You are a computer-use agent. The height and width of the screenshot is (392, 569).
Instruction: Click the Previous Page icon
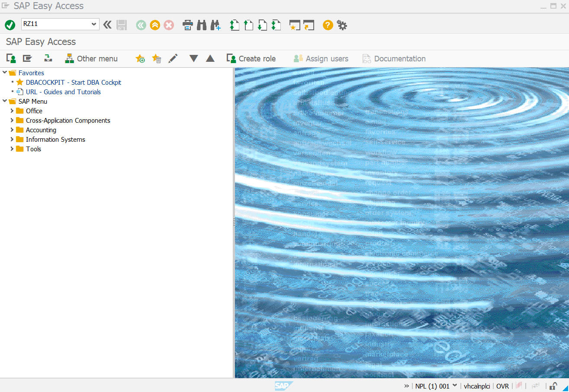[x=248, y=25]
